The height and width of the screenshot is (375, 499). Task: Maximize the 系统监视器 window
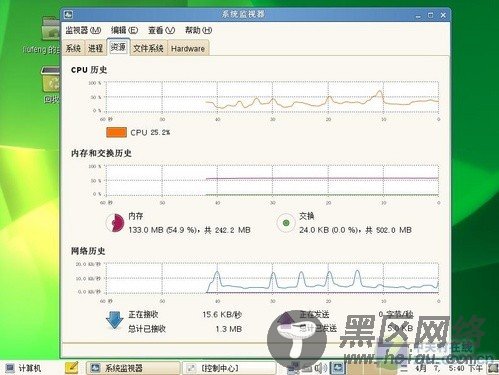pyautogui.click(x=431, y=15)
